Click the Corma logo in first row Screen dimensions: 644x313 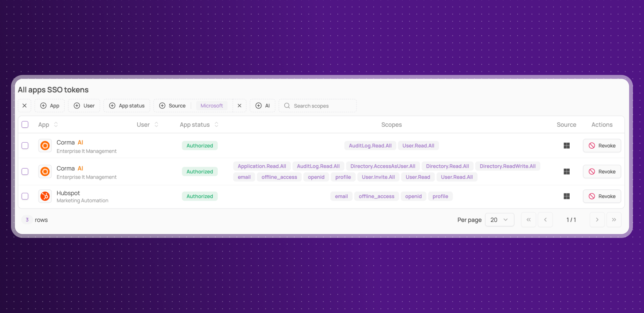point(45,145)
